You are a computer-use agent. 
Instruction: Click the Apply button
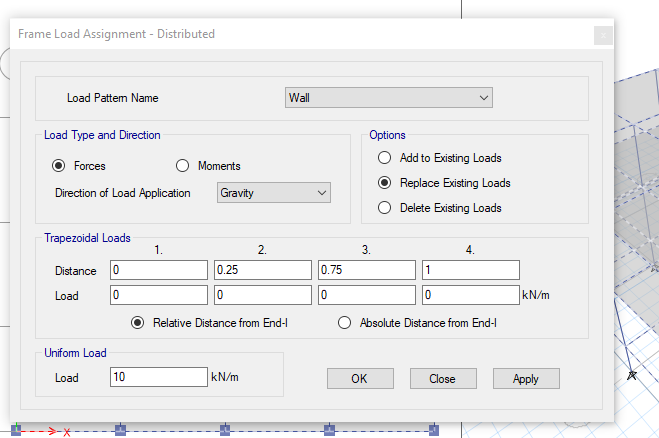coord(526,379)
